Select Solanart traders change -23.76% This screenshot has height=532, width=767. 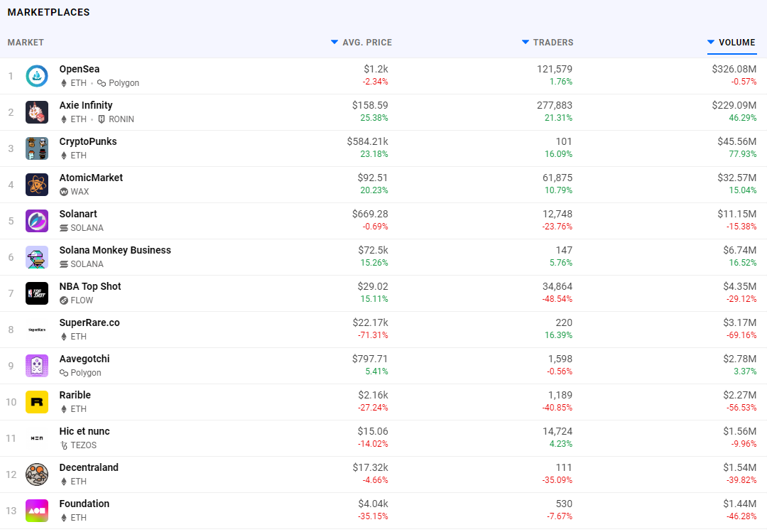pyautogui.click(x=557, y=227)
